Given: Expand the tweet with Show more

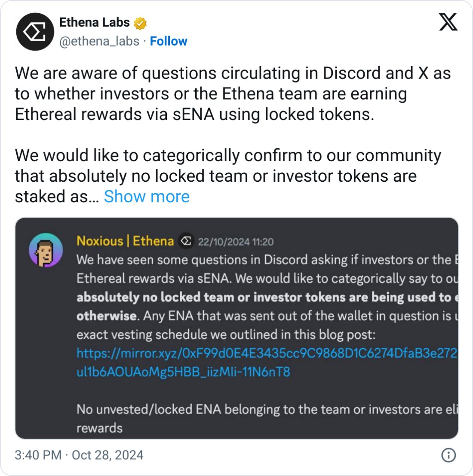Looking at the screenshot, I should pyautogui.click(x=146, y=197).
